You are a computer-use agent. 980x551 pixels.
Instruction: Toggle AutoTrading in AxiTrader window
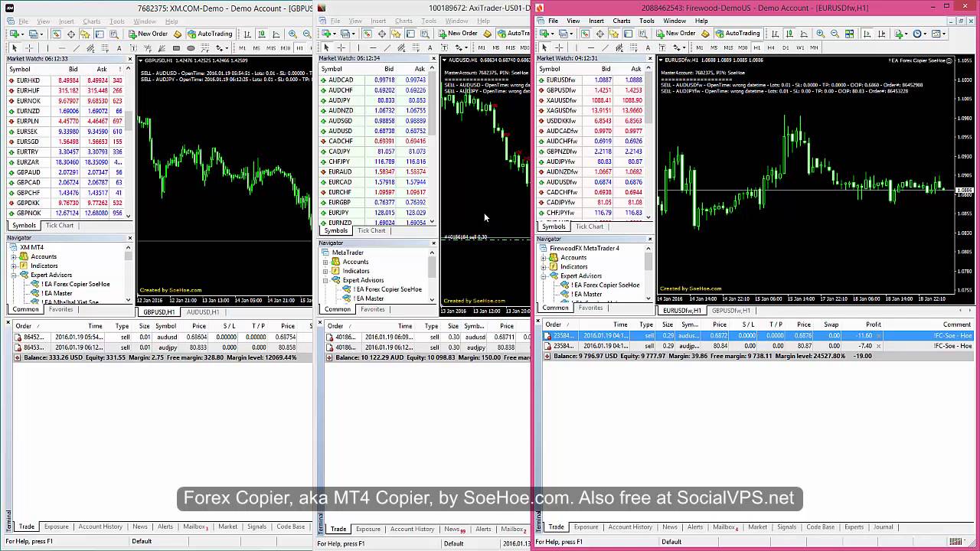click(x=513, y=34)
